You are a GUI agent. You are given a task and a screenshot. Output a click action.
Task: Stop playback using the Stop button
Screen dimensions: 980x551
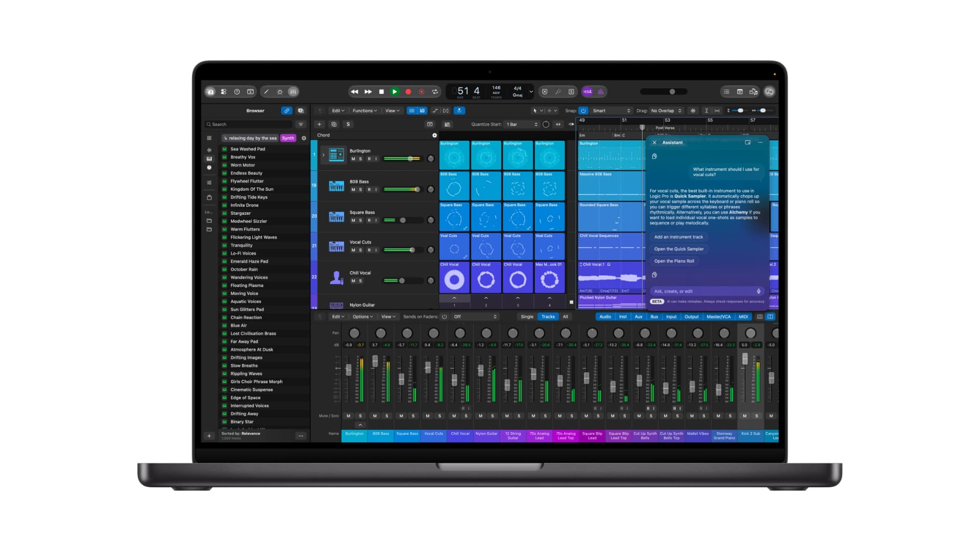coord(381,92)
